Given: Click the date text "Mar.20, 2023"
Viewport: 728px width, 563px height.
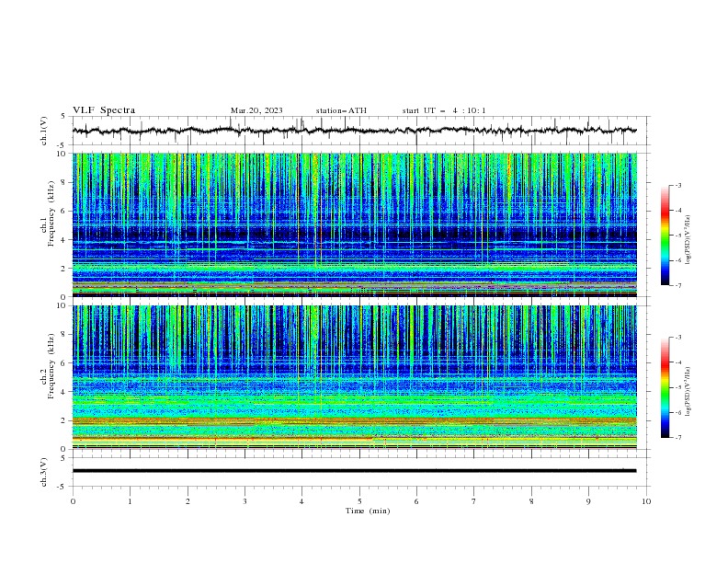Looking at the screenshot, I should point(256,110).
